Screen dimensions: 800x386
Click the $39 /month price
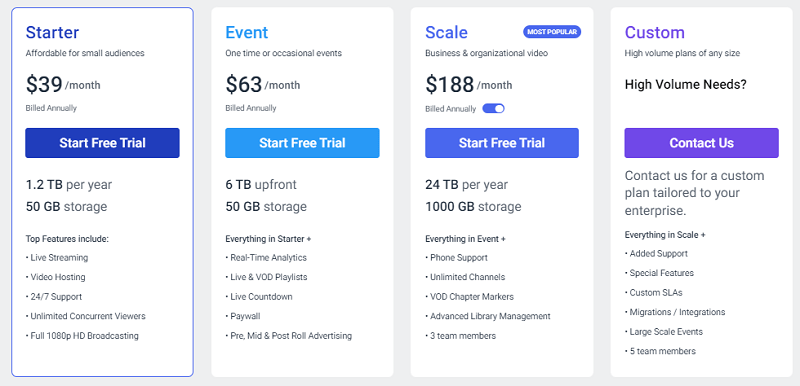(63, 85)
